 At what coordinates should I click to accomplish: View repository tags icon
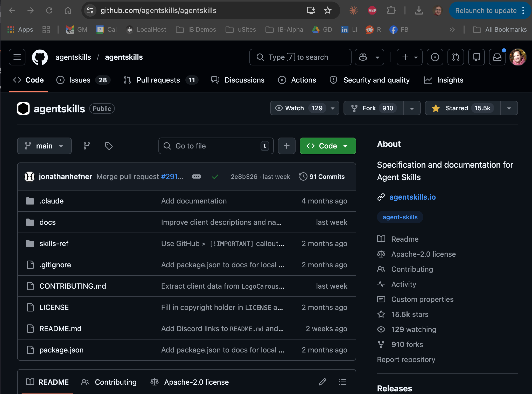[109, 146]
